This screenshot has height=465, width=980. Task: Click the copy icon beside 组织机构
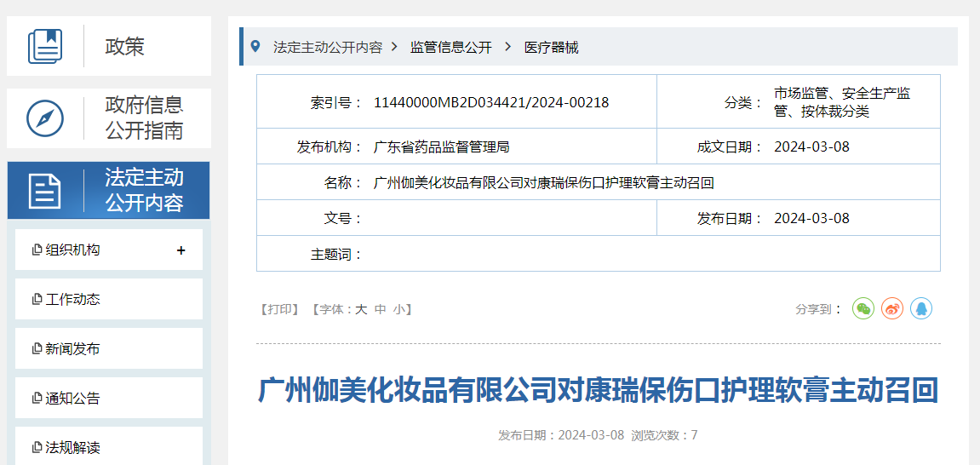pos(37,250)
